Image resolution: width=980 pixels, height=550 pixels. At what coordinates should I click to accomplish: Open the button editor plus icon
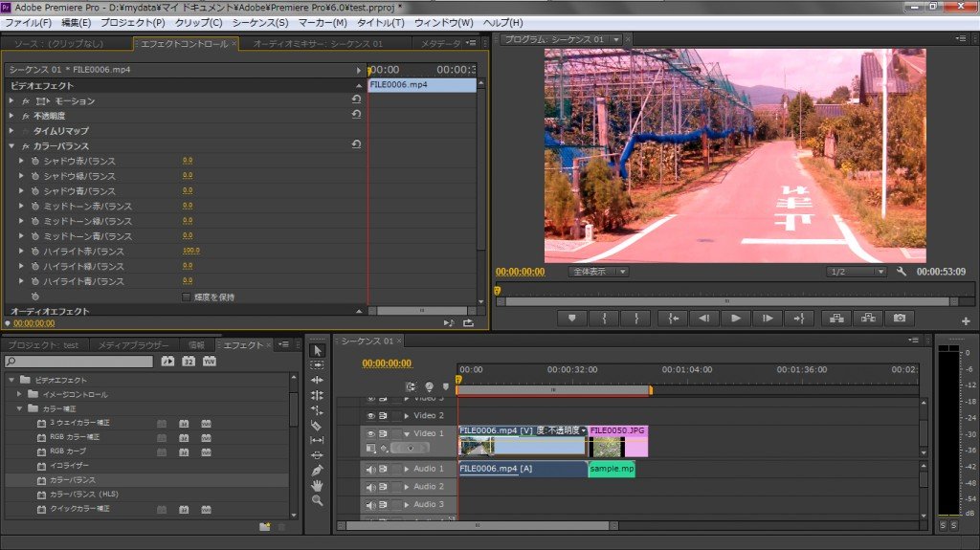[x=966, y=320]
